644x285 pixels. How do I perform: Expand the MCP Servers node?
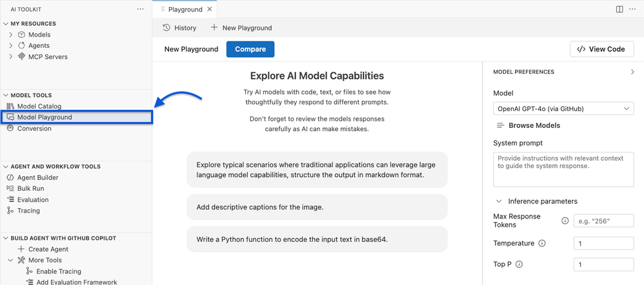click(x=11, y=57)
